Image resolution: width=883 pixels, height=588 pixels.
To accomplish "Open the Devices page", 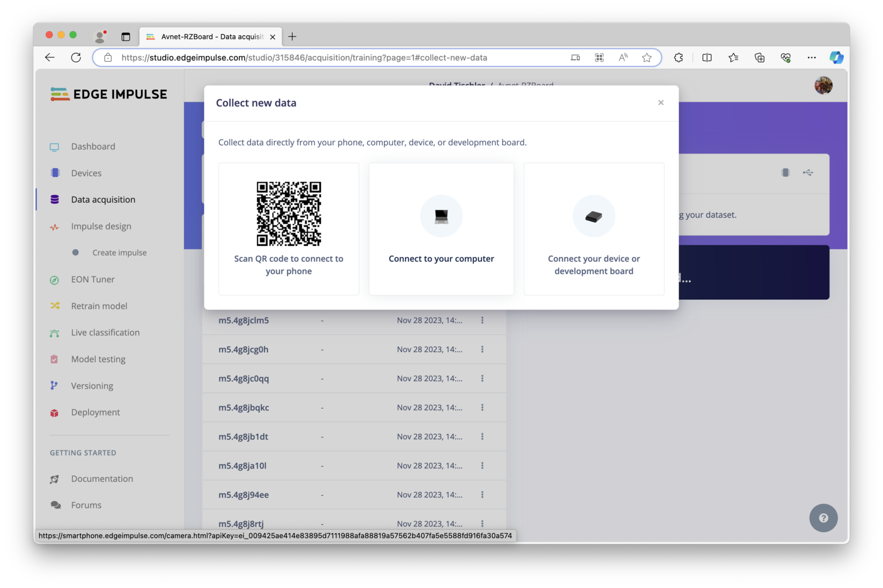I will (86, 173).
